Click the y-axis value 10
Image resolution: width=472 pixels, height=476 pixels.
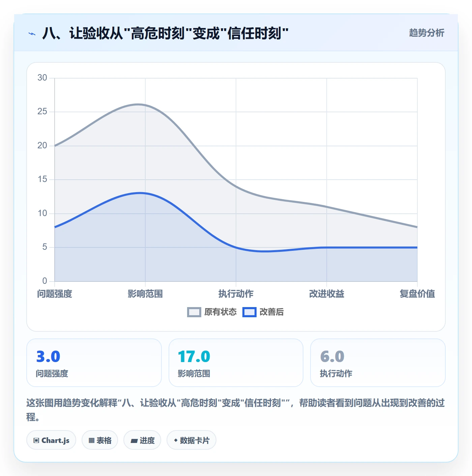[x=42, y=213]
